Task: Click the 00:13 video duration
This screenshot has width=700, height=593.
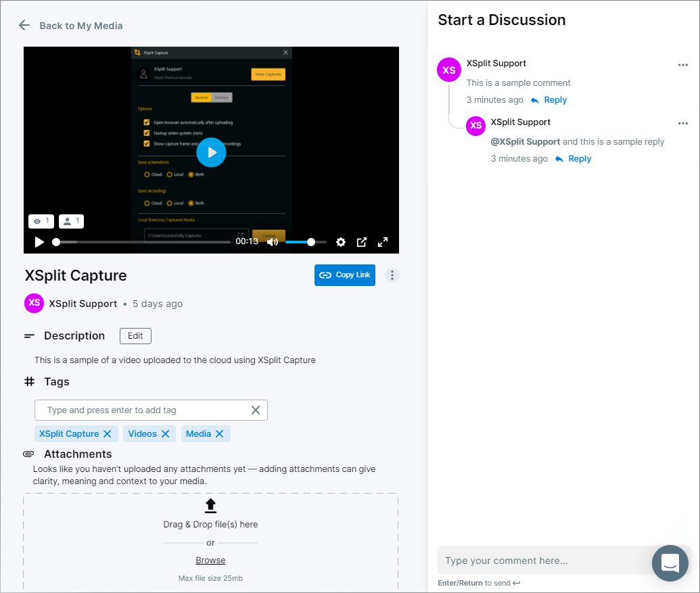Action: 247,241
